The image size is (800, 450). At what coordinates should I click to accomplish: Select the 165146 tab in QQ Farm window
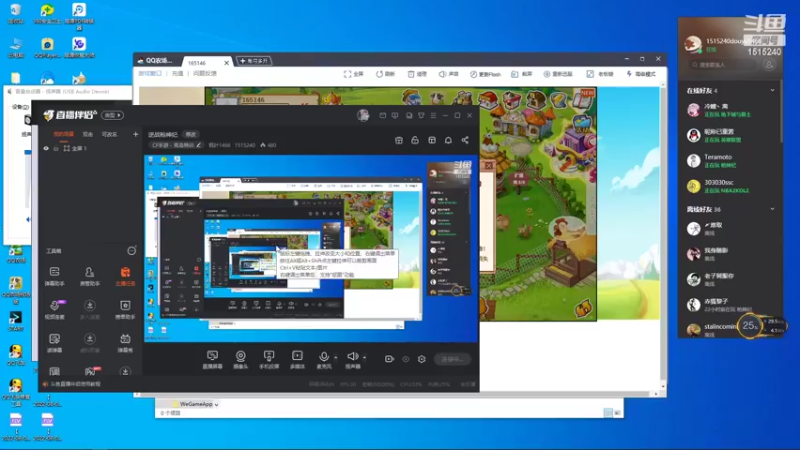tap(207, 62)
